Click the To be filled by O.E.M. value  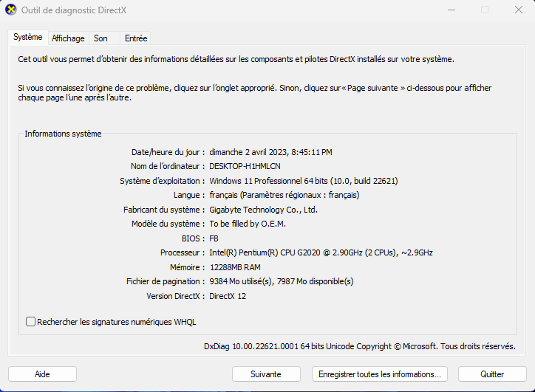click(248, 224)
